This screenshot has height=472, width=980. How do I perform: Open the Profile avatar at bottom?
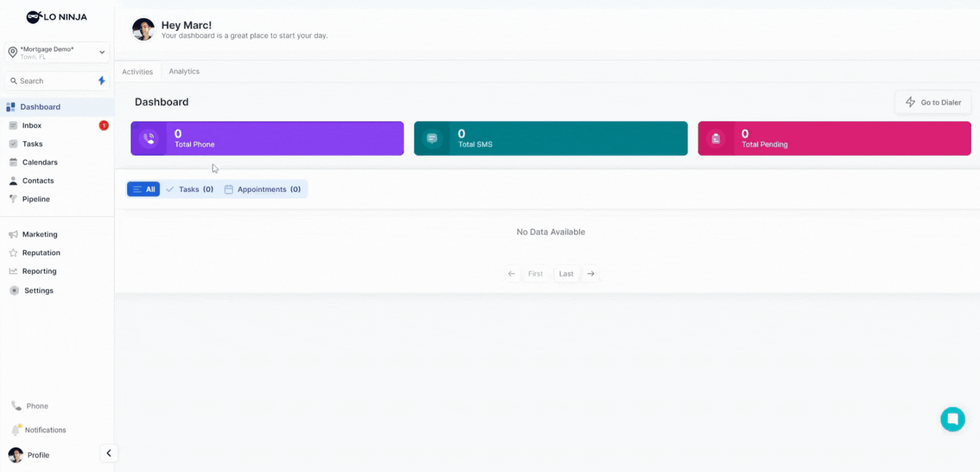pyautogui.click(x=16, y=455)
